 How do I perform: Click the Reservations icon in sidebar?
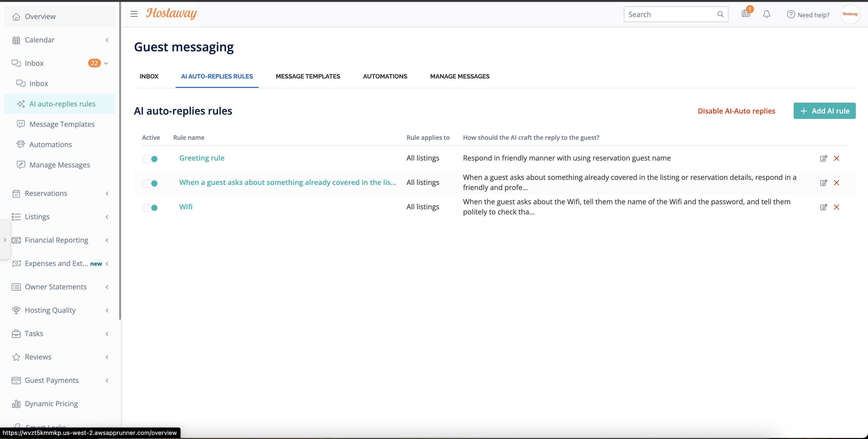[16, 194]
